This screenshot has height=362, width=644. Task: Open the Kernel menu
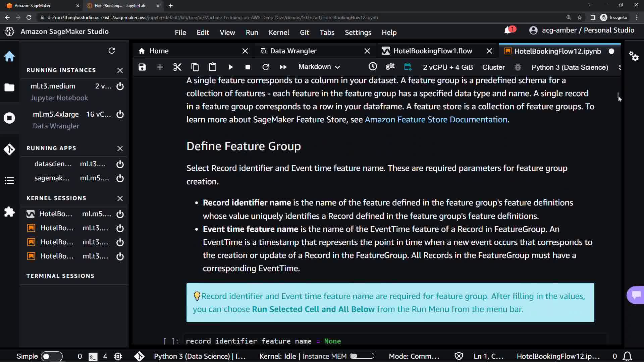278,33
